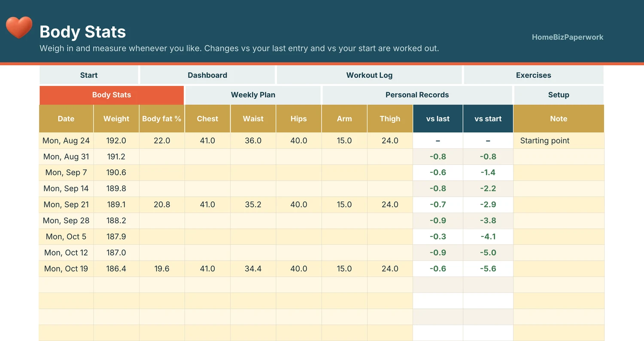Image resolution: width=644 pixels, height=341 pixels.
Task: Select the Weight column header
Action: (x=116, y=119)
